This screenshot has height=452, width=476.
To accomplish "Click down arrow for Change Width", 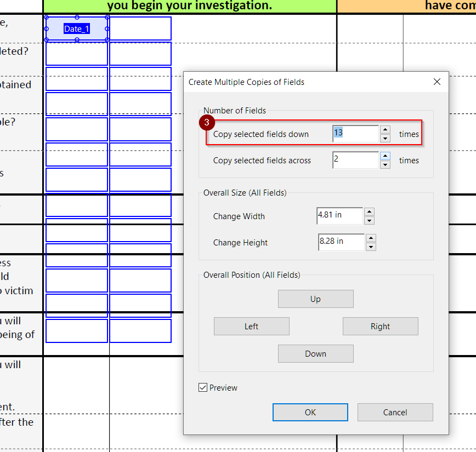I will [x=369, y=220].
